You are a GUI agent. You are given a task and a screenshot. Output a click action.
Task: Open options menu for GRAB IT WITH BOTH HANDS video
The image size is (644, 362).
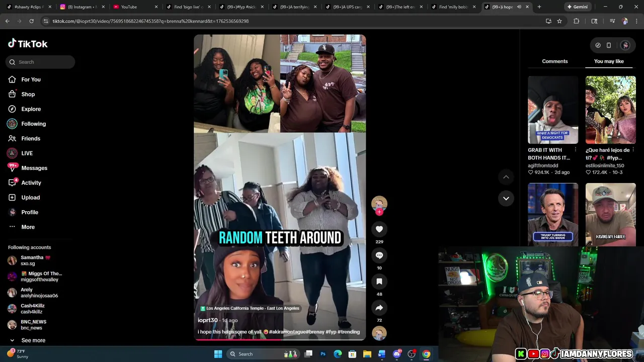[x=576, y=150]
